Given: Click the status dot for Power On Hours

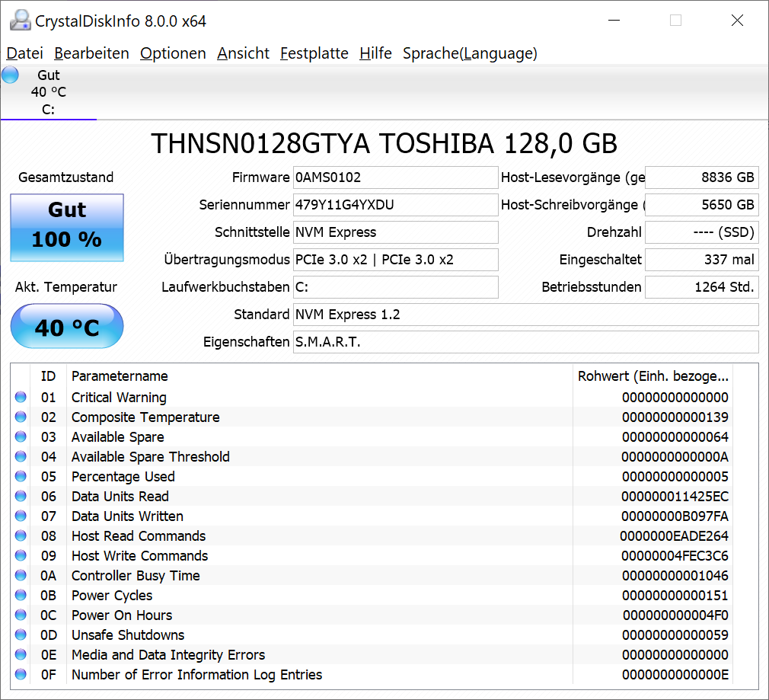Looking at the screenshot, I should click(21, 615).
